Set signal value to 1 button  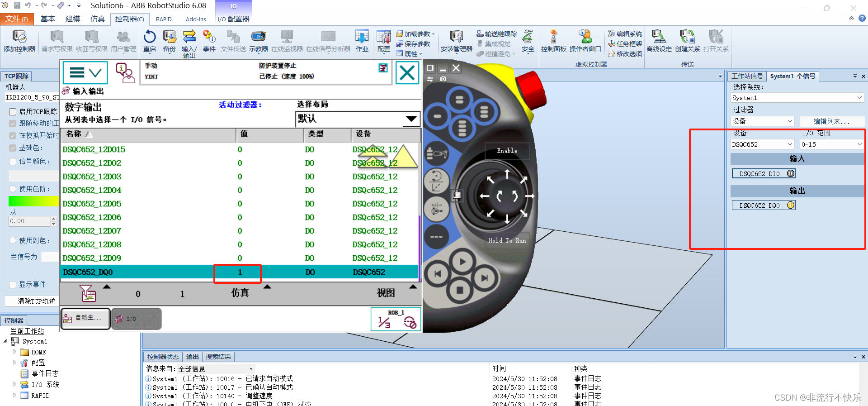[182, 294]
